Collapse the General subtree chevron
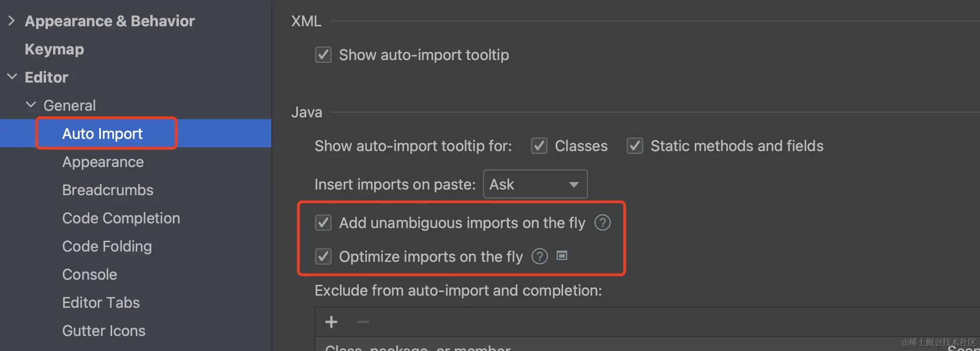 click(31, 105)
